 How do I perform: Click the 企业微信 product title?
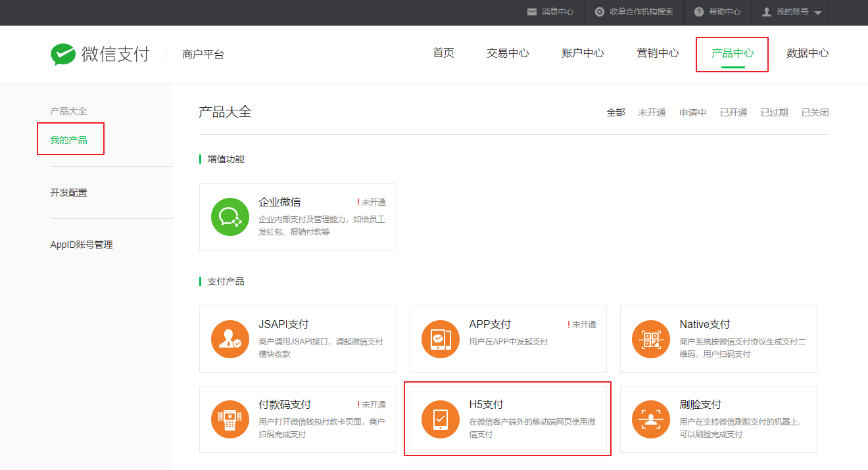(x=280, y=202)
